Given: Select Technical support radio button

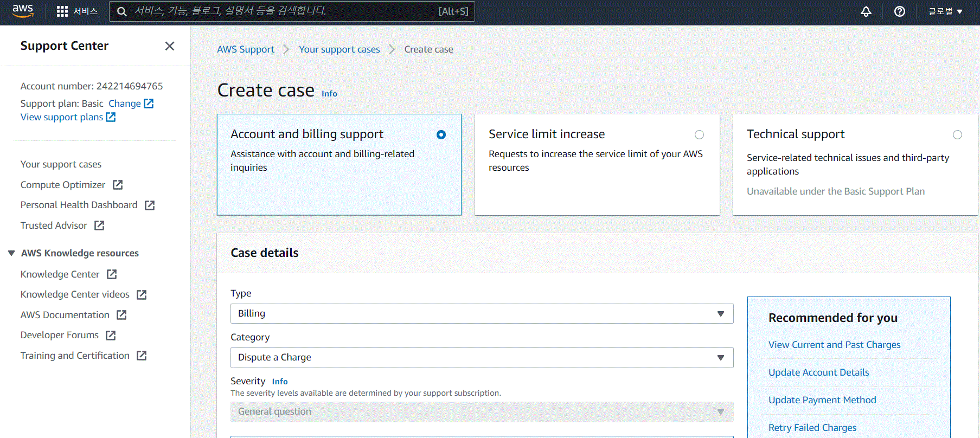Looking at the screenshot, I should [x=957, y=134].
